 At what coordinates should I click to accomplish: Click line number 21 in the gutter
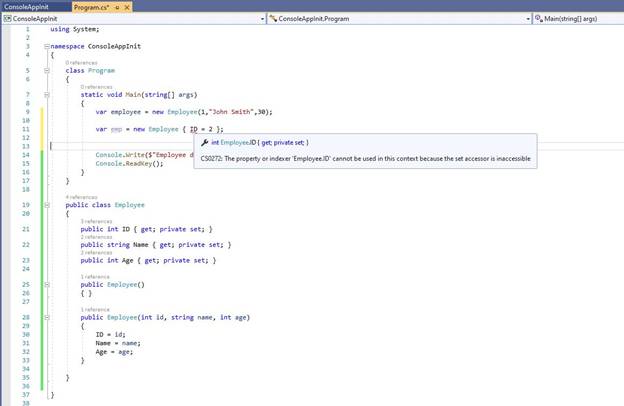pyautogui.click(x=26, y=229)
